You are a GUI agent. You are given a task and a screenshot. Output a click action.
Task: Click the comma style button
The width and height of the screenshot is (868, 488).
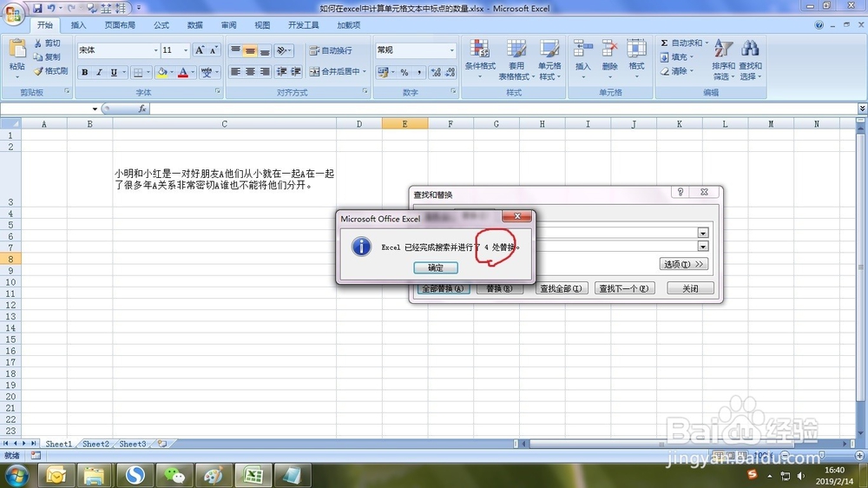click(419, 72)
